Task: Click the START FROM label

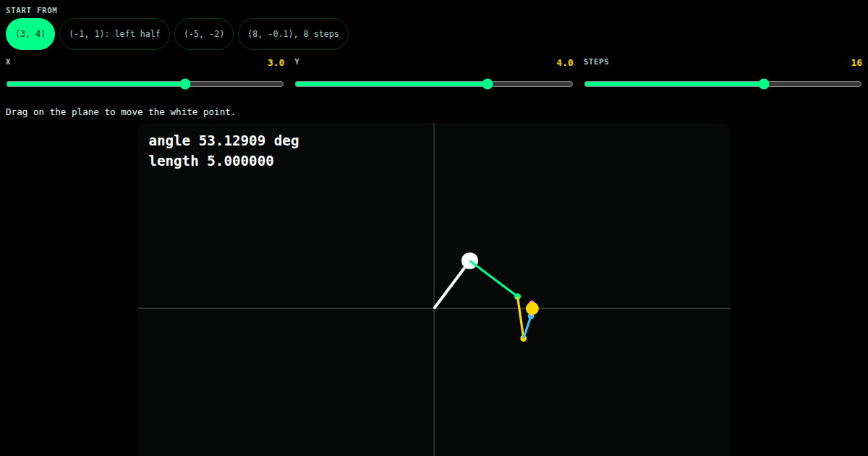Action: coord(32,10)
